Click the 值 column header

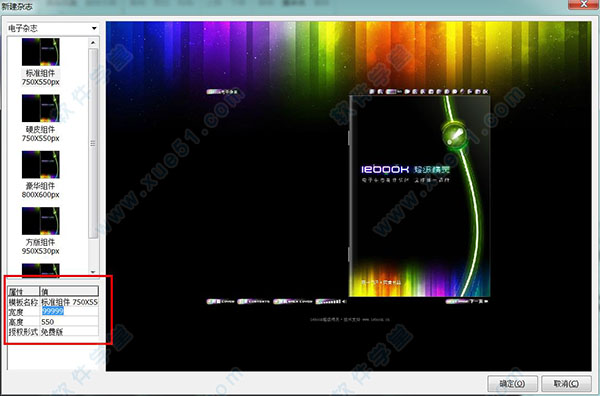click(69, 291)
